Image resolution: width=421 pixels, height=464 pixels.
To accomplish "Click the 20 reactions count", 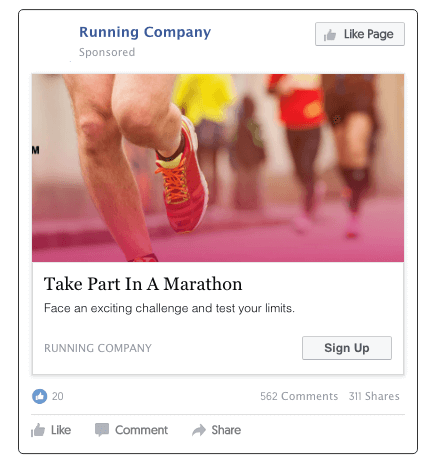I will click(x=57, y=396).
